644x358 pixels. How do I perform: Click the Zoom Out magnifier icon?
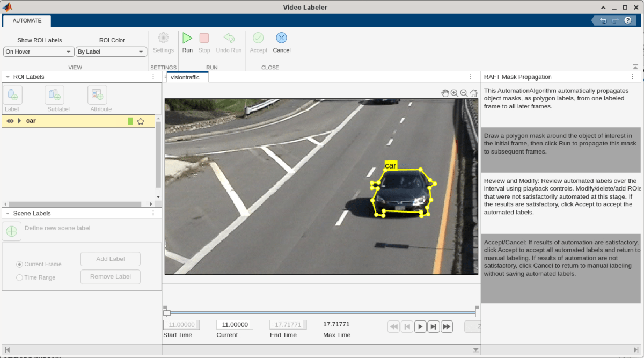point(464,93)
